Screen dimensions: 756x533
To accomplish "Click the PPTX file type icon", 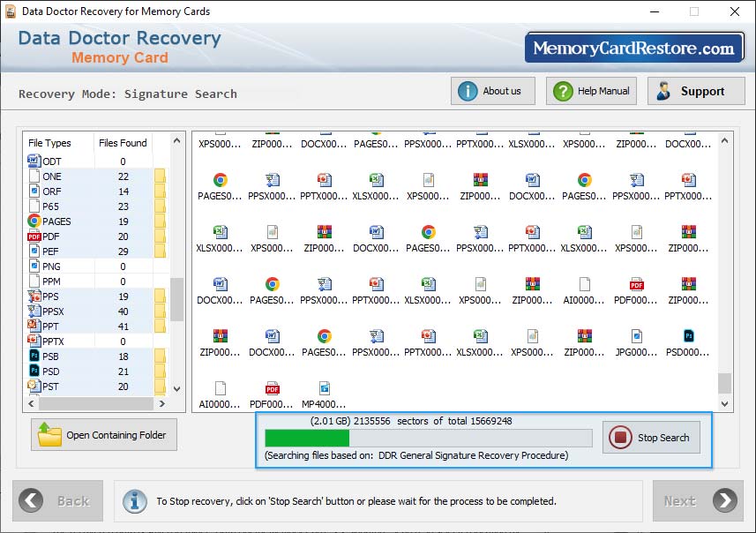I will pos(34,341).
